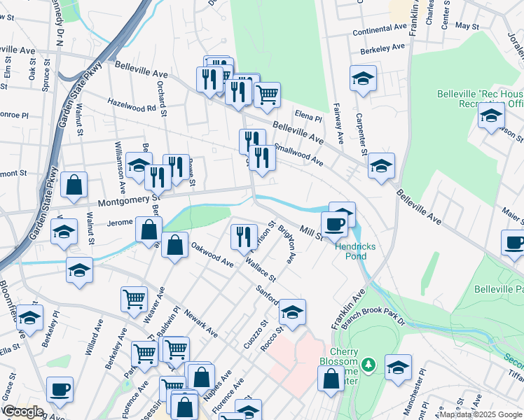Select shopping bag marker beside Garden State Pkwy
The width and height of the screenshot is (524, 420).
pyautogui.click(x=74, y=185)
